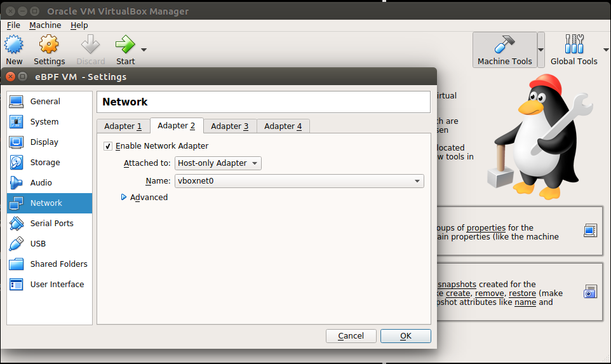This screenshot has height=364, width=611.
Task: Follow the remove link in snapshots description
Action: pyautogui.click(x=489, y=293)
